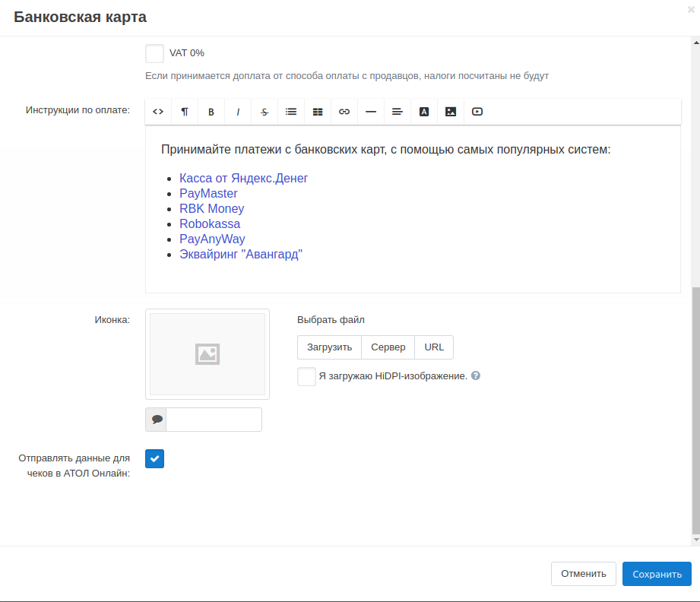Choose the URL file source option

tap(434, 347)
